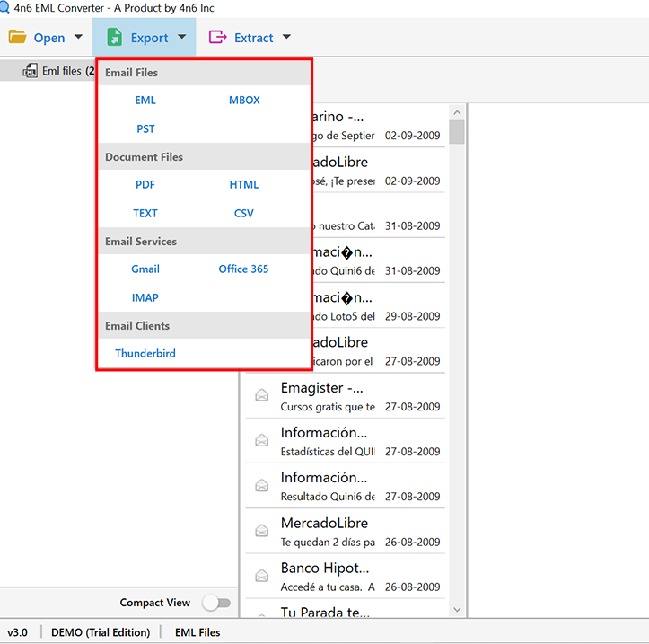The width and height of the screenshot is (649, 644).
Task: Click the email list scrollbar thumb
Action: tap(457, 132)
